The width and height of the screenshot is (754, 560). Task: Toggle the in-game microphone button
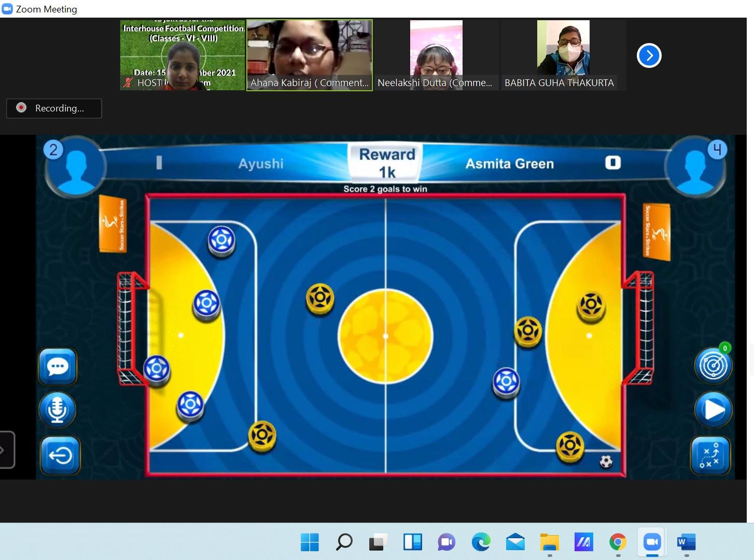coord(58,410)
